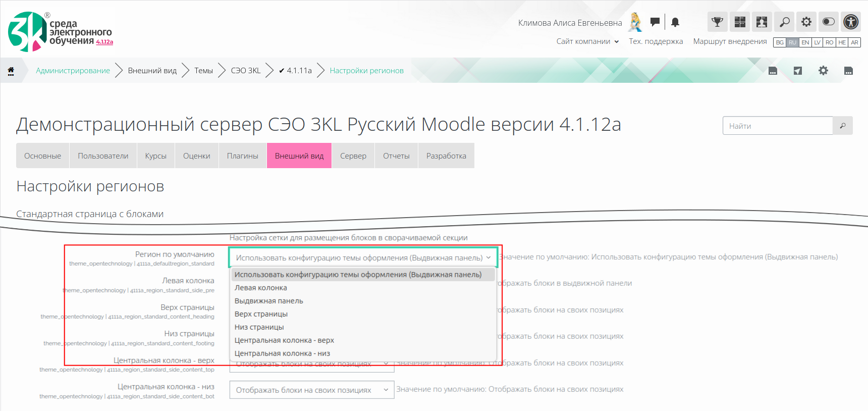This screenshot has height=411, width=868.
Task: Click the paper plane navigation icon
Action: pos(798,71)
